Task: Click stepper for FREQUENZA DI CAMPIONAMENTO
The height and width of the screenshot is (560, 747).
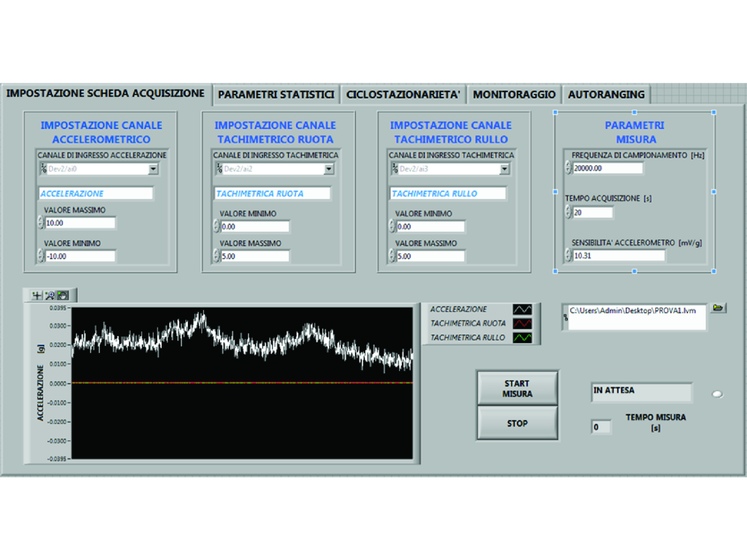Action: click(x=568, y=168)
